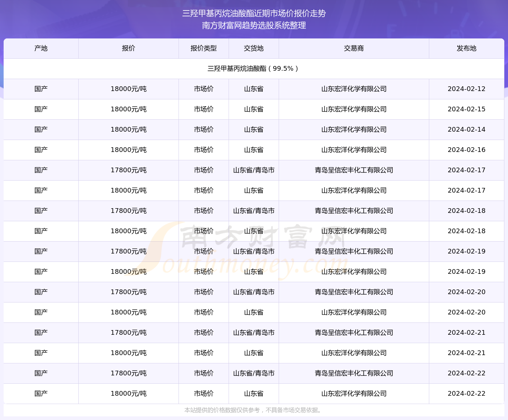
Task: Click the 产地 column header
Action: point(41,48)
